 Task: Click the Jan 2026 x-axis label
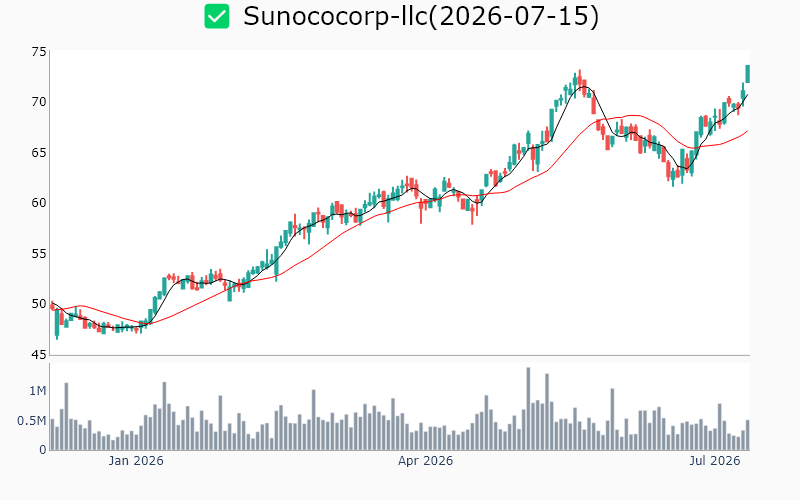pyautogui.click(x=136, y=461)
